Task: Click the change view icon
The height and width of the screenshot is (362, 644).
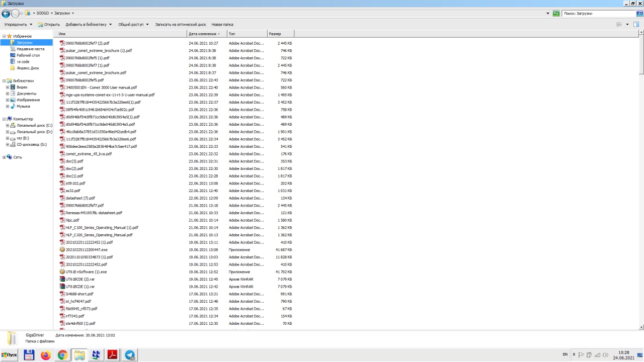Action: 619,24
